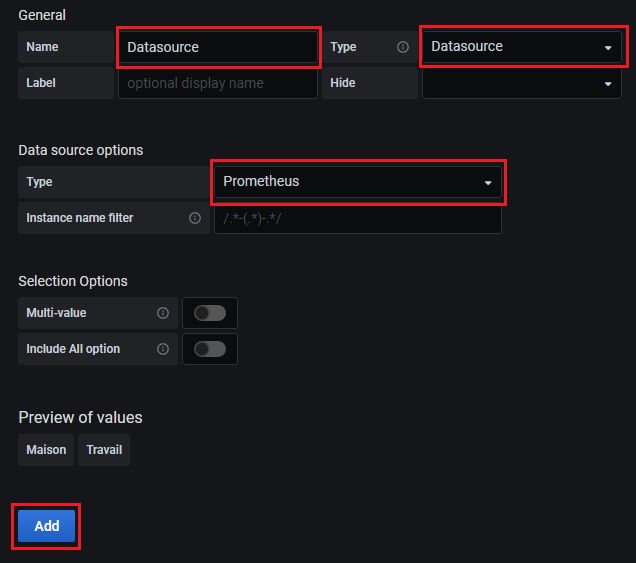Image resolution: width=636 pixels, height=563 pixels.
Task: Click the Multi-value label
Action: coord(57,313)
